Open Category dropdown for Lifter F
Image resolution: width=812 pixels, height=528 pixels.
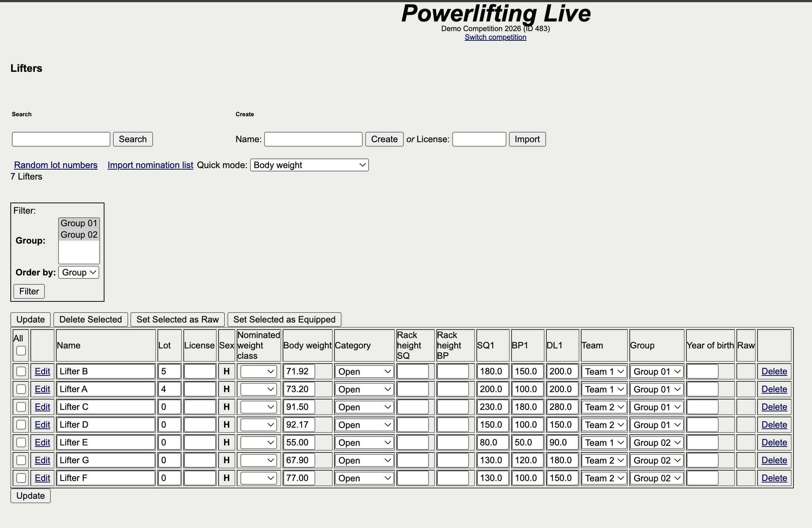tap(364, 478)
